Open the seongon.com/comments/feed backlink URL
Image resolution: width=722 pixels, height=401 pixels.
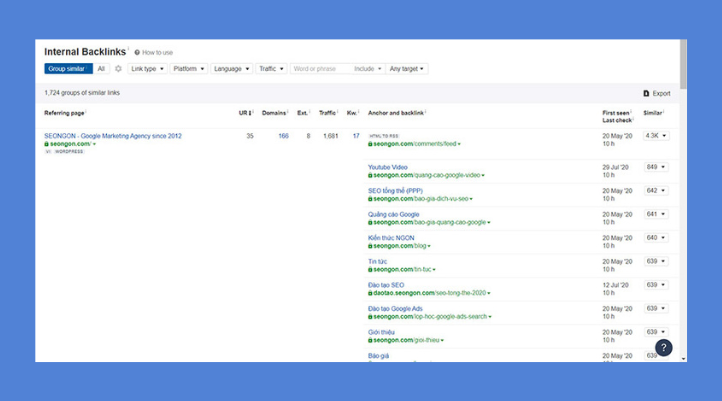click(414, 144)
